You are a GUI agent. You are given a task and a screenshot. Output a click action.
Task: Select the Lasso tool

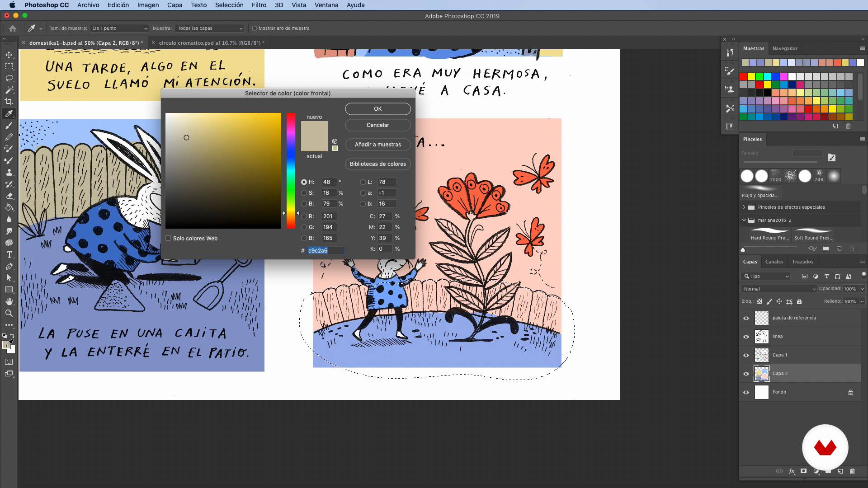9,78
